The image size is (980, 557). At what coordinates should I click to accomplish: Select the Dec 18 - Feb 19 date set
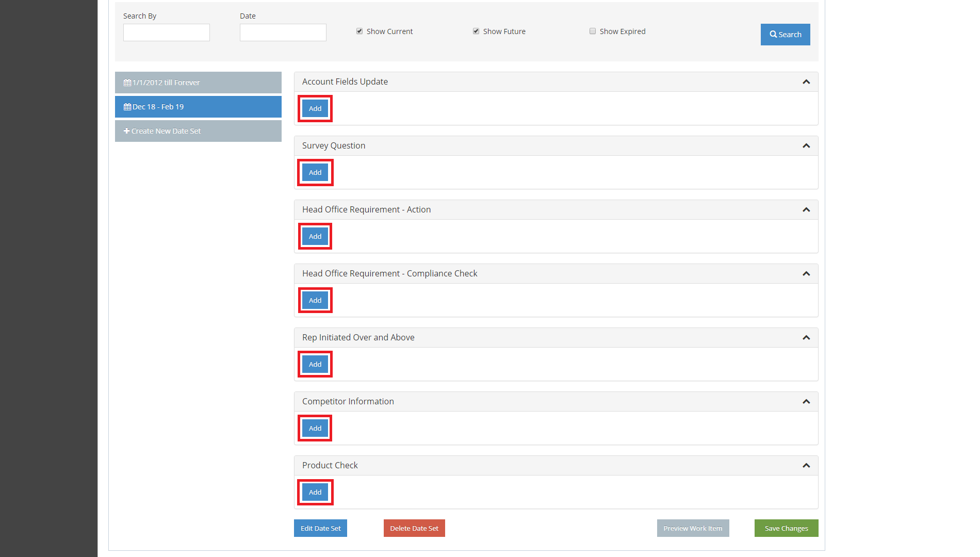coord(198,107)
